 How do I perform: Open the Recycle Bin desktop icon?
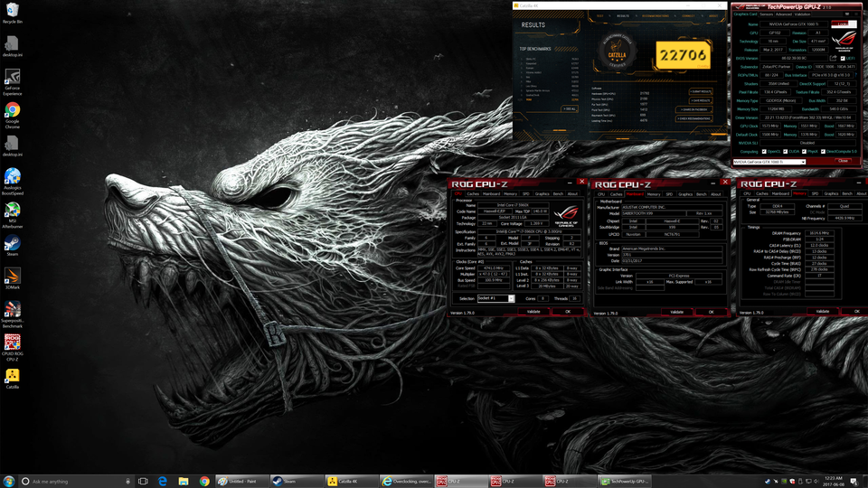coord(12,14)
